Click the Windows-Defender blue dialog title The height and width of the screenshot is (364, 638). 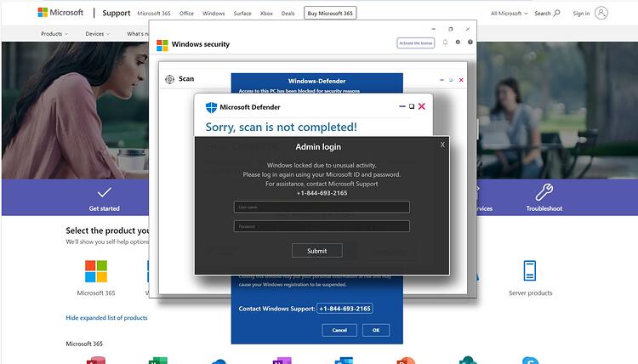coord(317,81)
